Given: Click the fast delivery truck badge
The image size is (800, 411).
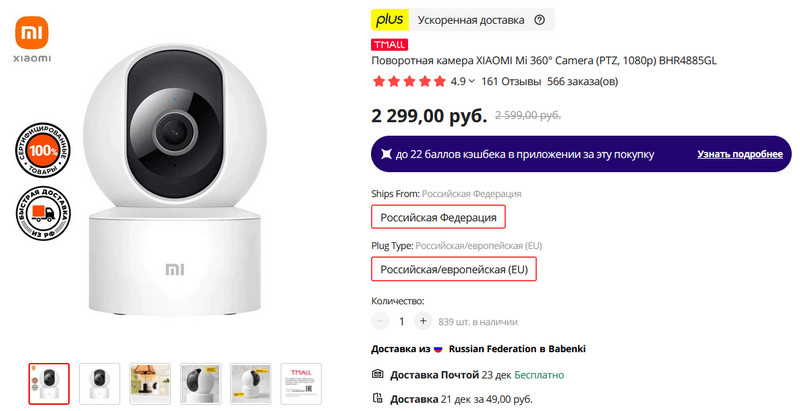Looking at the screenshot, I should pyautogui.click(x=43, y=214).
